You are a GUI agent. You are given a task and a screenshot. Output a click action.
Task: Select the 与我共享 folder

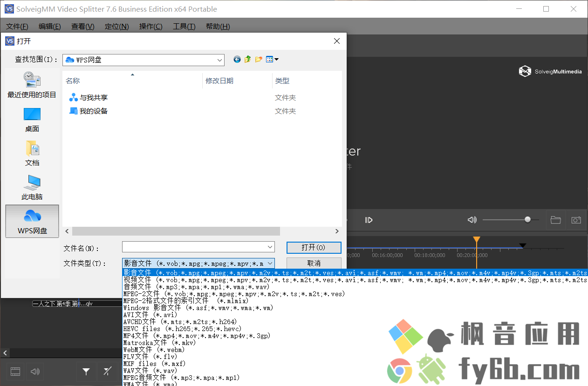point(89,98)
